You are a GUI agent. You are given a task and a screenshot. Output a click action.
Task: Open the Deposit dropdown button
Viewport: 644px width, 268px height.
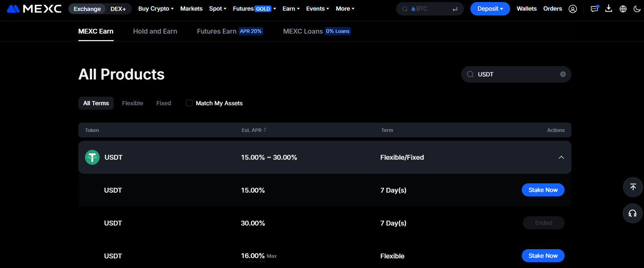(490, 9)
